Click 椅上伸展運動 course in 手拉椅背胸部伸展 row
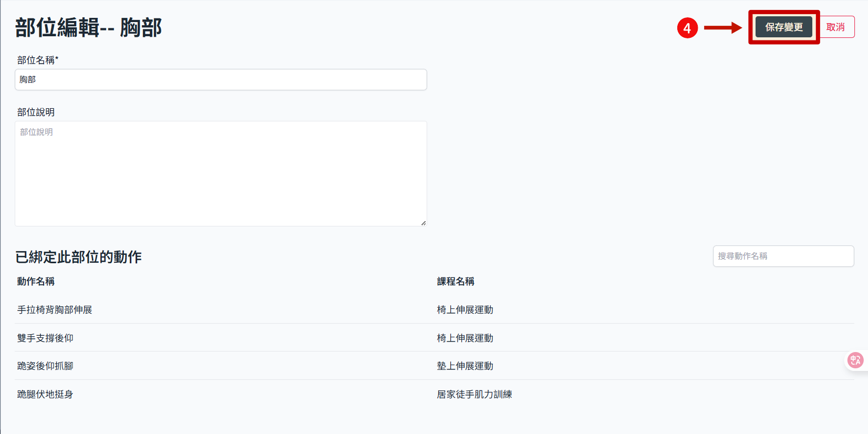This screenshot has height=434, width=868. [465, 309]
